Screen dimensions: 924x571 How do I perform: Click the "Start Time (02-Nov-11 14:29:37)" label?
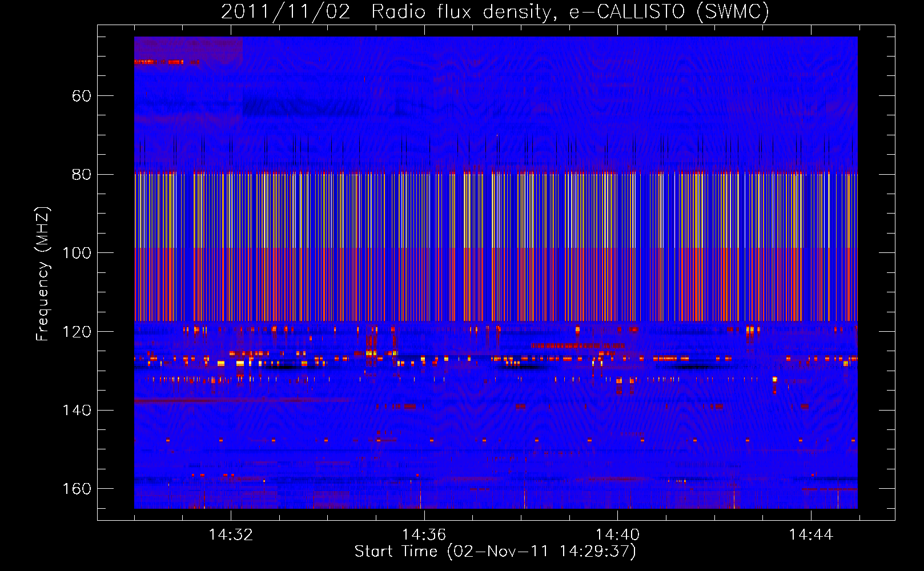tap(495, 552)
